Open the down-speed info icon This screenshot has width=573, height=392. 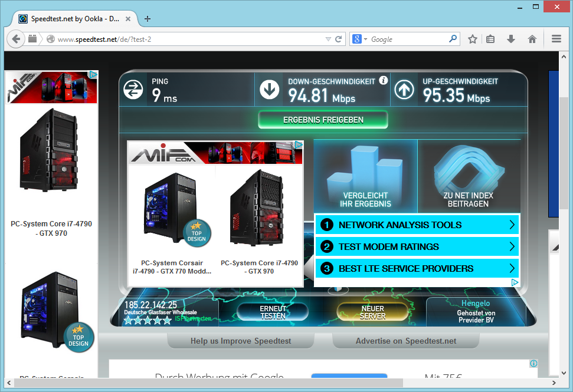coord(383,80)
